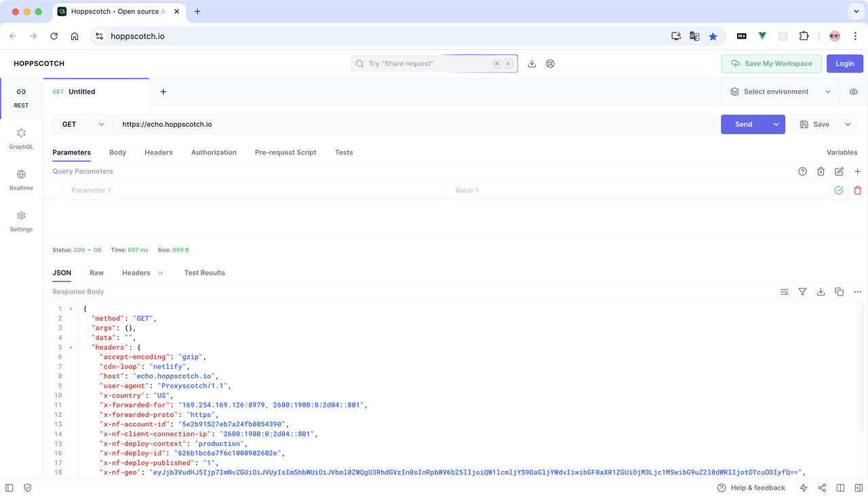
Task: Clear all query parameters with trash icon
Action: point(821,172)
